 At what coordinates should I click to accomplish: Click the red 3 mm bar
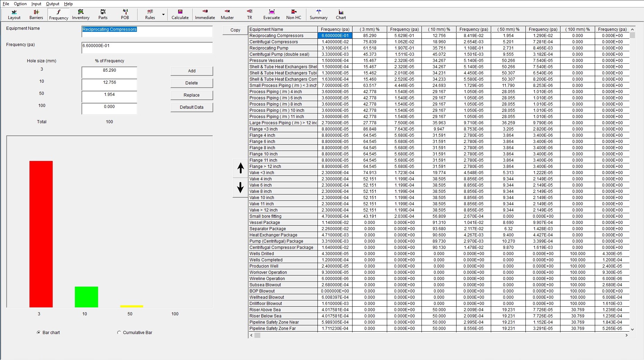click(41, 234)
